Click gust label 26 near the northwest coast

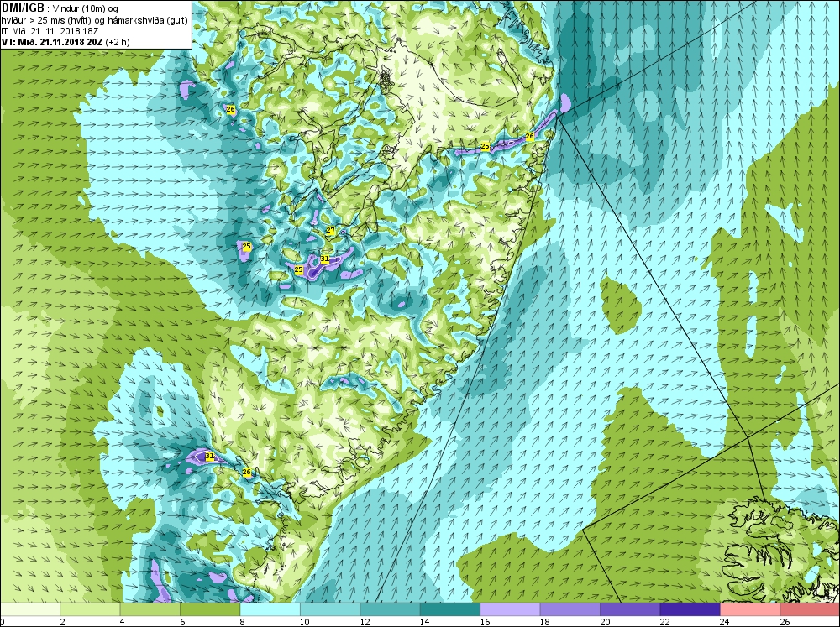click(230, 109)
